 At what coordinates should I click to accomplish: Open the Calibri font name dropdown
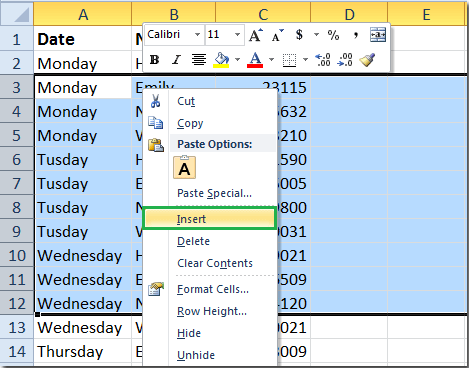[197, 34]
